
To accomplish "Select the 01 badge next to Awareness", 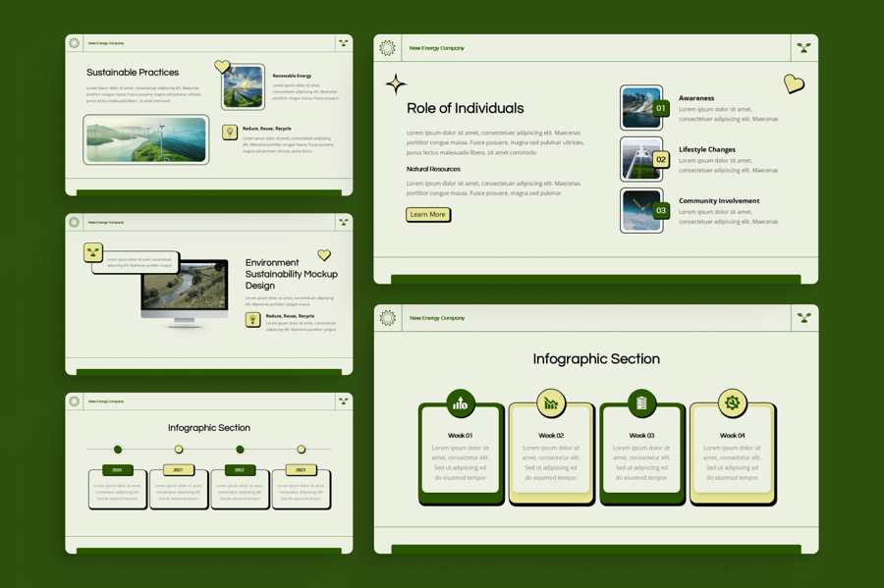I will [x=661, y=108].
